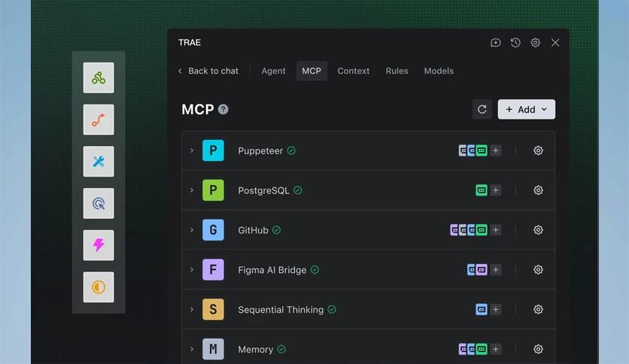
Task: Expand the PostgreSQL server row
Action: point(192,190)
